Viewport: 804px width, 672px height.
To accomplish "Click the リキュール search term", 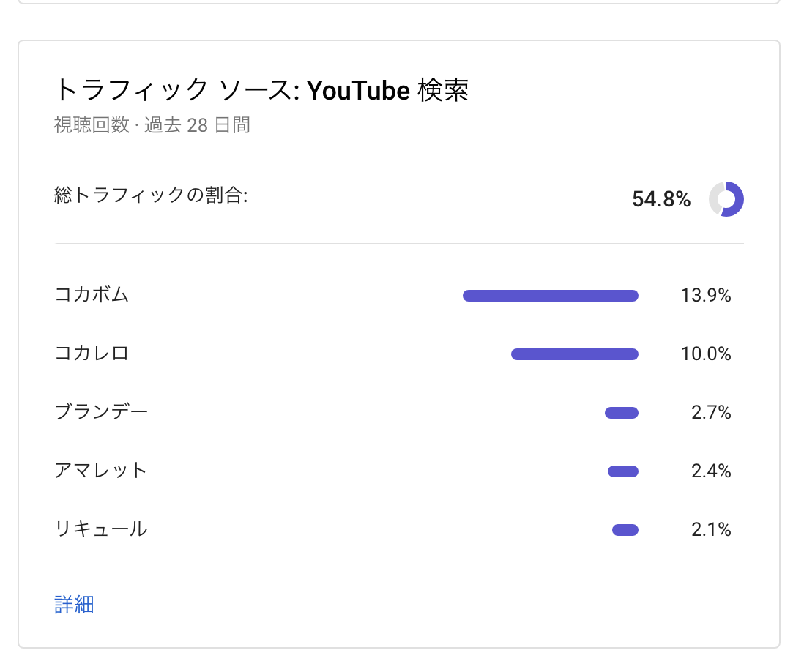I will click(x=101, y=529).
